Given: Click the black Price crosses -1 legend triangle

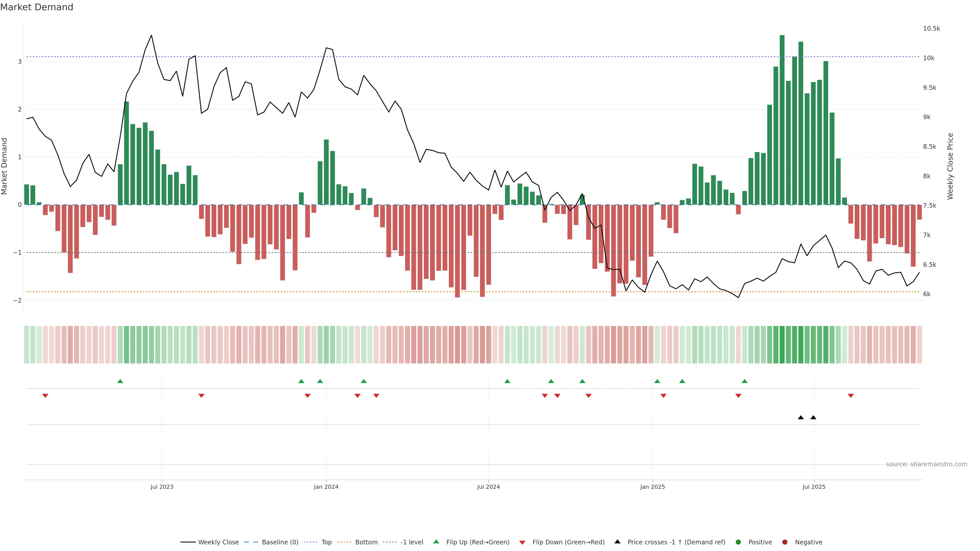Looking at the screenshot, I should point(617,542).
